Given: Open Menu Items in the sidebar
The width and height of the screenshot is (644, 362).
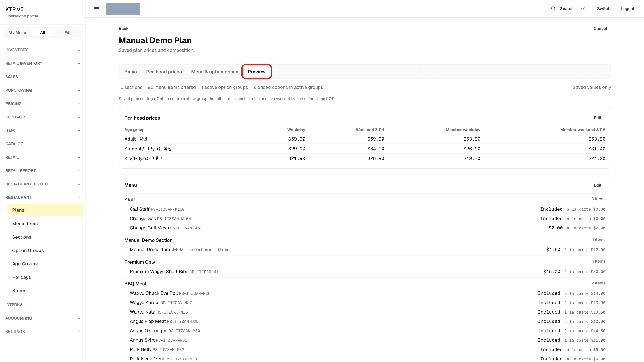Looking at the screenshot, I should tap(45, 224).
